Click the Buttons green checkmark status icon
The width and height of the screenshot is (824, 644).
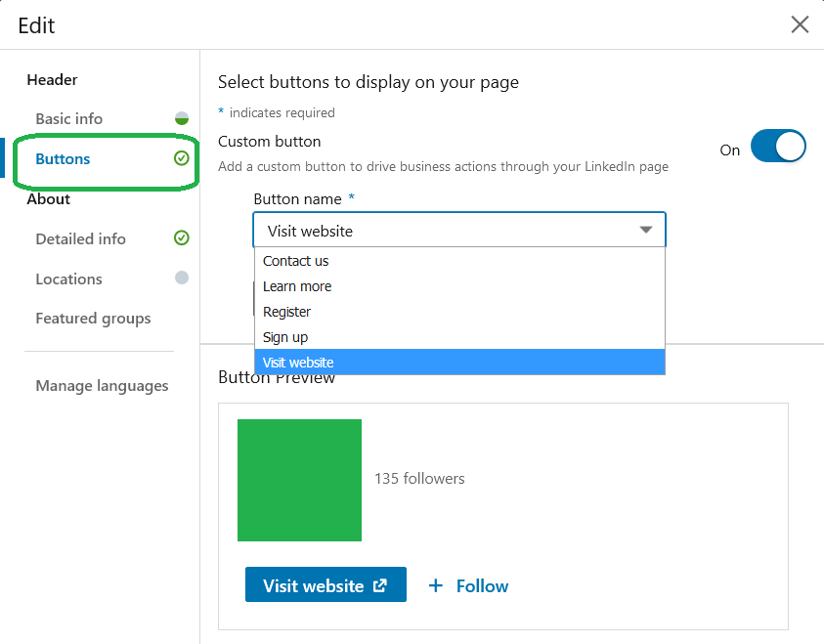coord(181,158)
